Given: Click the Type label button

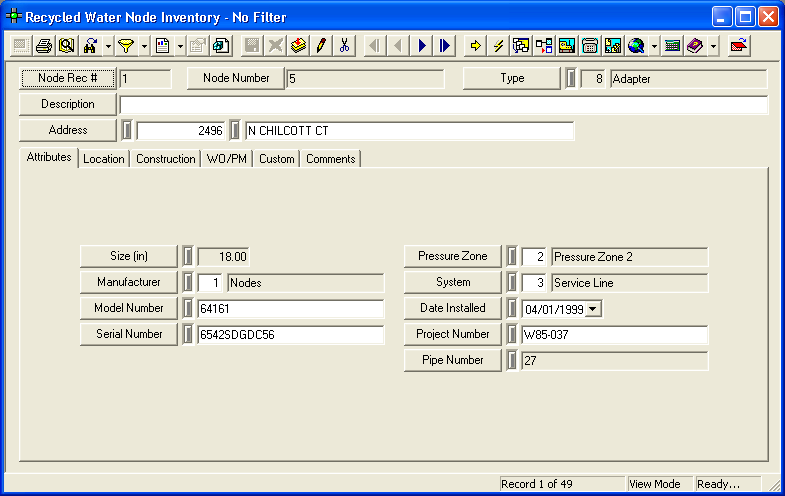Looking at the screenshot, I should (x=512, y=78).
